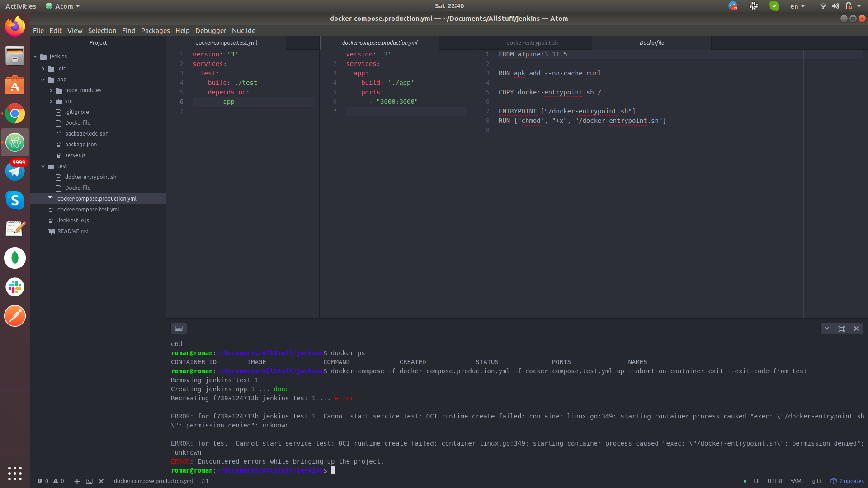Maximize the terminal panel
The height and width of the screenshot is (488, 868).
841,328
